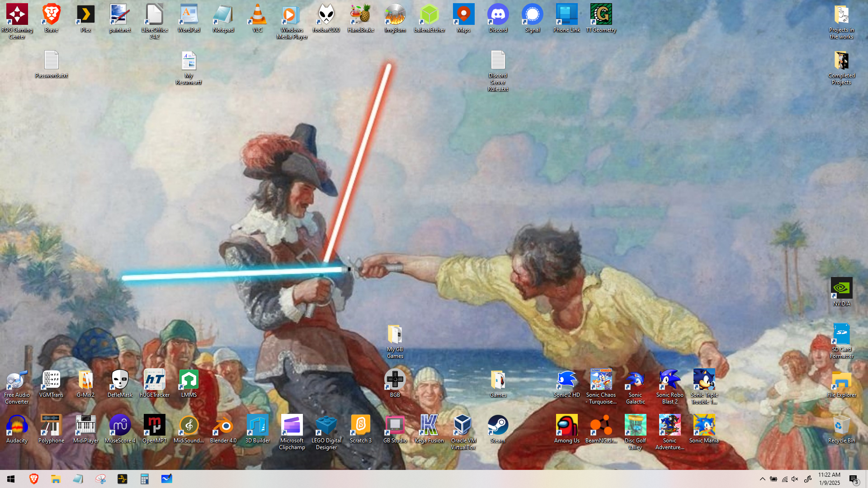
Task: Open Among Us desktop icon
Action: (x=566, y=429)
